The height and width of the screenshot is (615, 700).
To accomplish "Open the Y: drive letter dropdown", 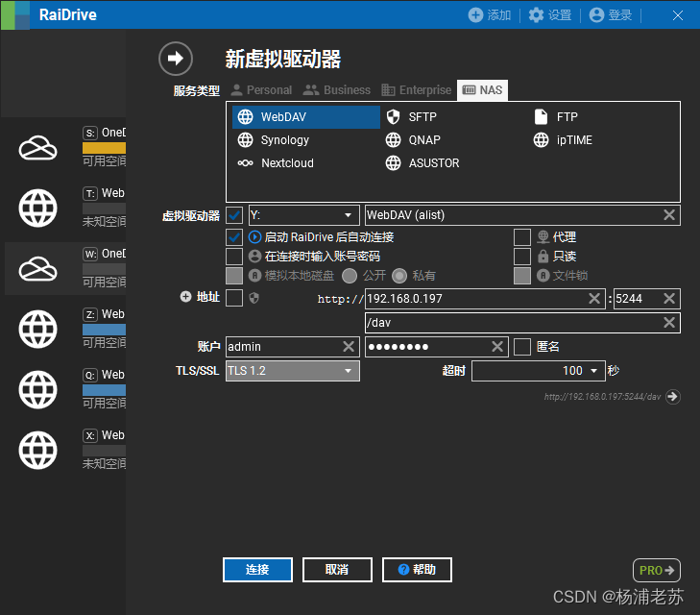I will pyautogui.click(x=304, y=215).
